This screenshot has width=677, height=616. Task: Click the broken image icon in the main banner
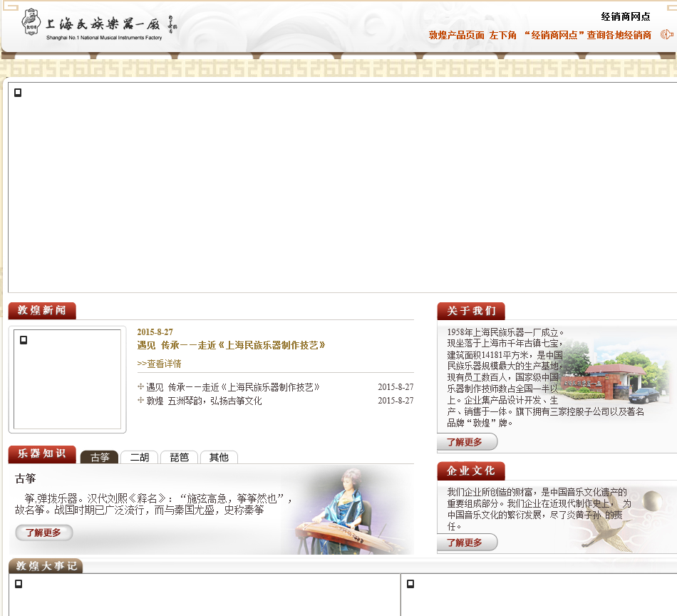coord(18,93)
